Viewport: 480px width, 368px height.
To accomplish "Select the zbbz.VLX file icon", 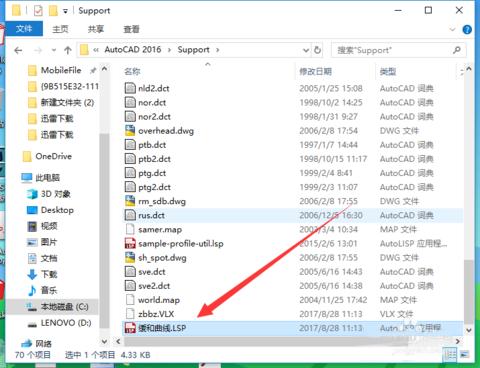I will (x=130, y=314).
